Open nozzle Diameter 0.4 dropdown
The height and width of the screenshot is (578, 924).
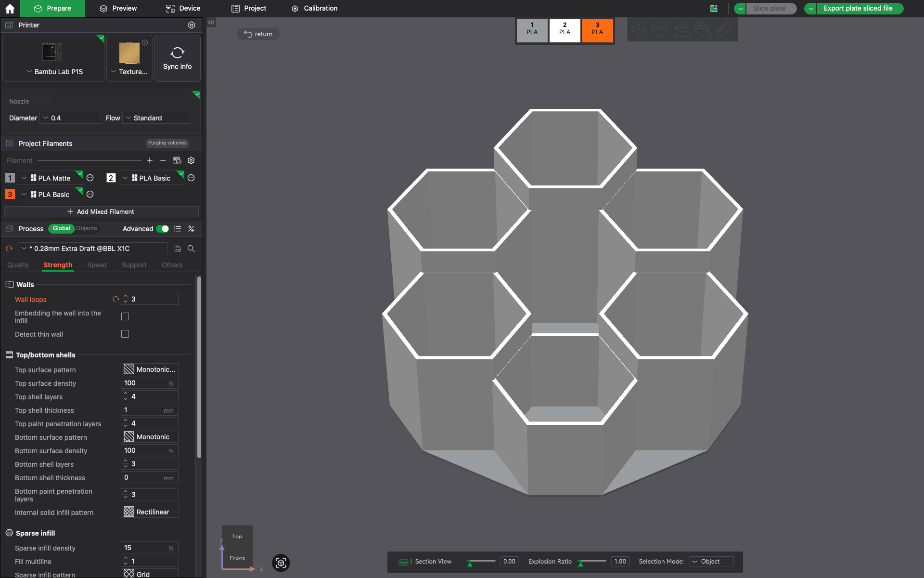(x=71, y=118)
